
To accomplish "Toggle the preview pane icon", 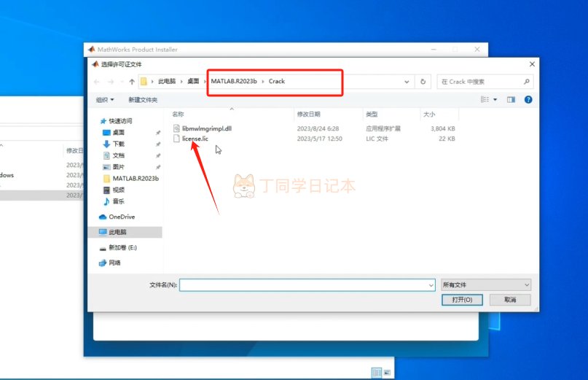I will pos(511,99).
